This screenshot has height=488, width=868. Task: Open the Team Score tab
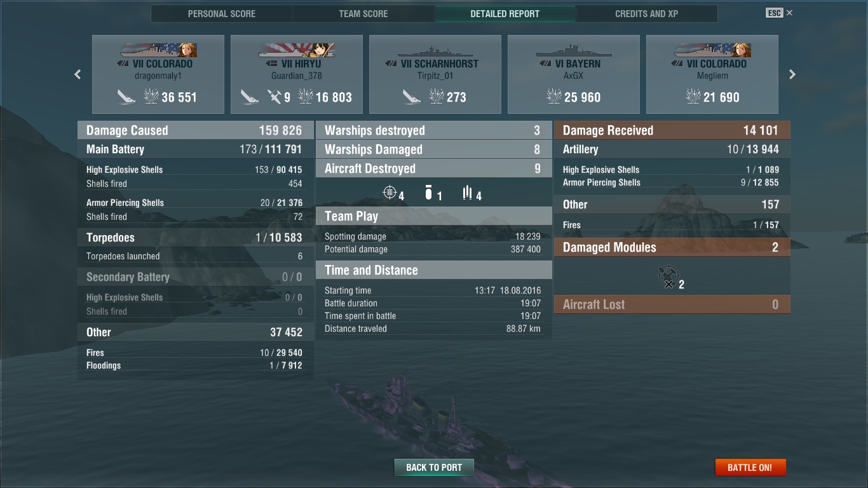click(x=363, y=13)
